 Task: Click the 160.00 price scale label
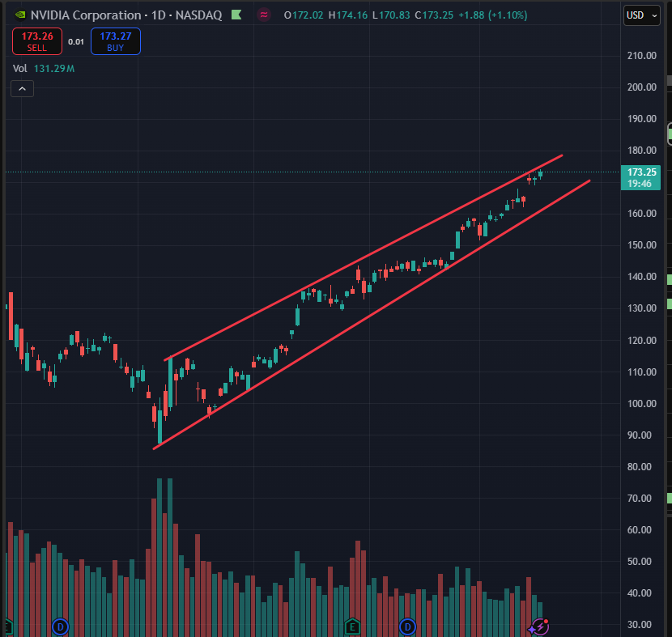point(641,214)
